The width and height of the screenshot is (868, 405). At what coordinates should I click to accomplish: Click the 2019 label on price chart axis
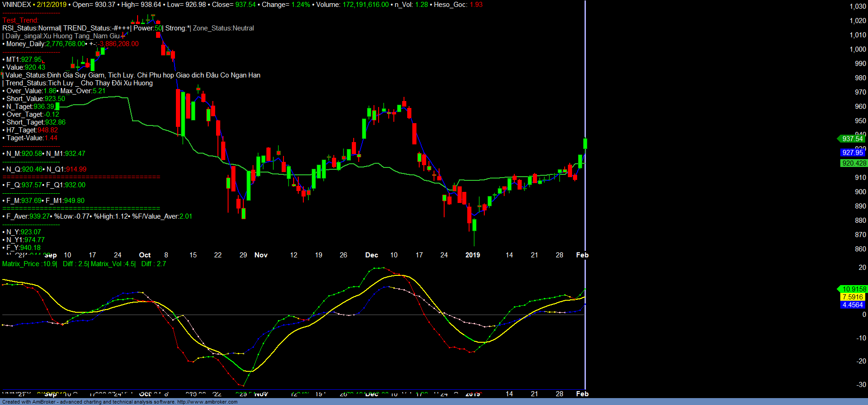pos(472,255)
